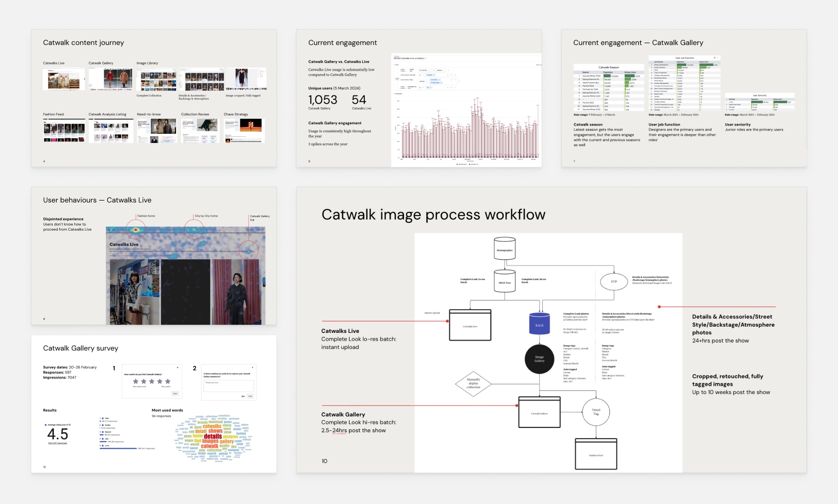This screenshot has width=838, height=504.
Task: Click the User Job Function table
Action: click(684, 84)
